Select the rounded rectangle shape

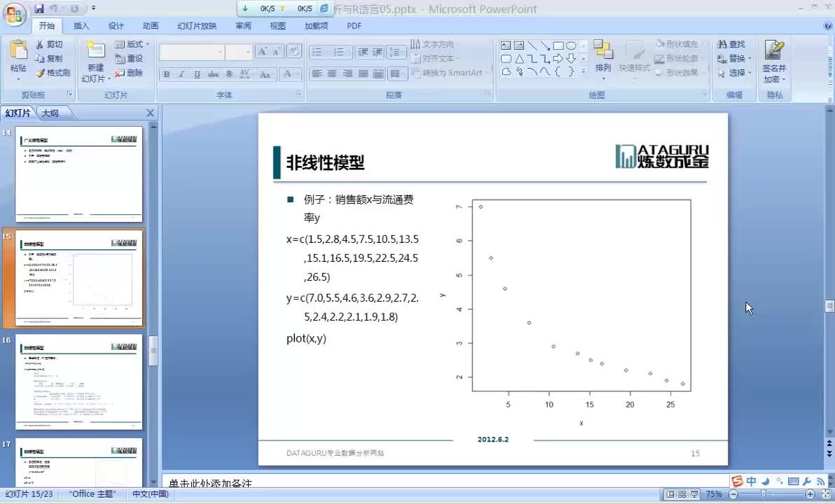(506, 59)
